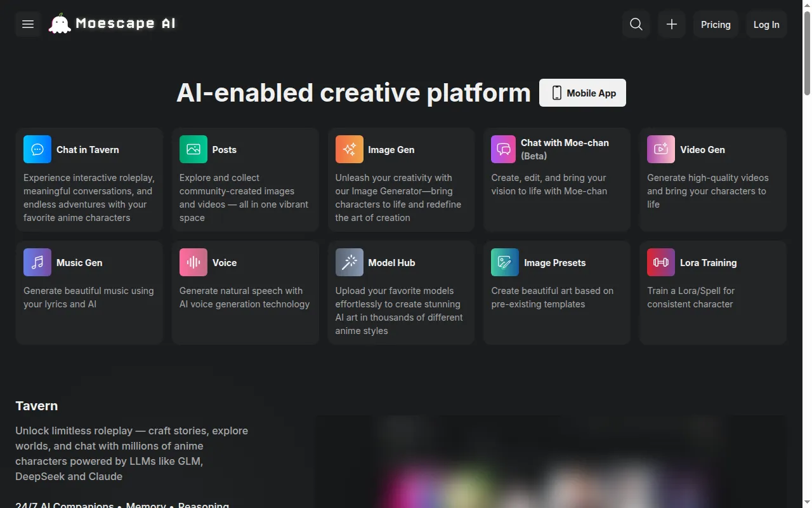This screenshot has height=508, width=812.
Task: Open the Music Gen card title
Action: (x=79, y=263)
